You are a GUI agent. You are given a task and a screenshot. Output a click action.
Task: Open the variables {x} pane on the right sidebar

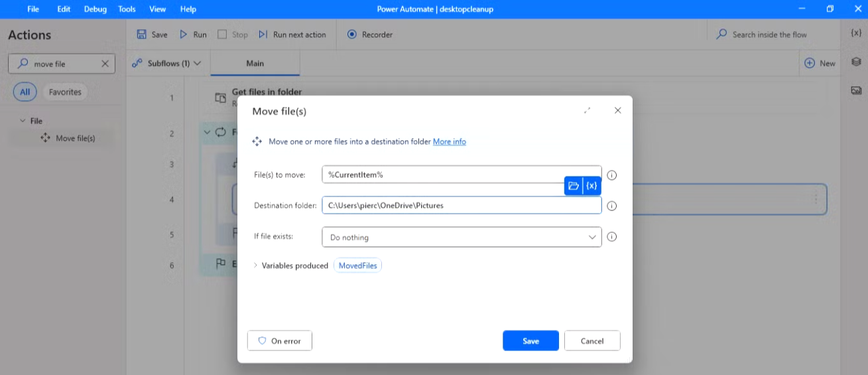856,33
